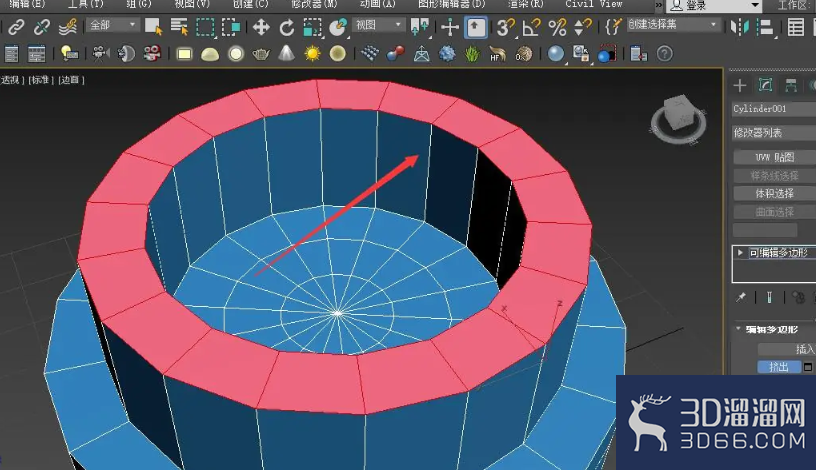Click Select and Place tool
Viewport: 816px width, 470px height.
338,27
